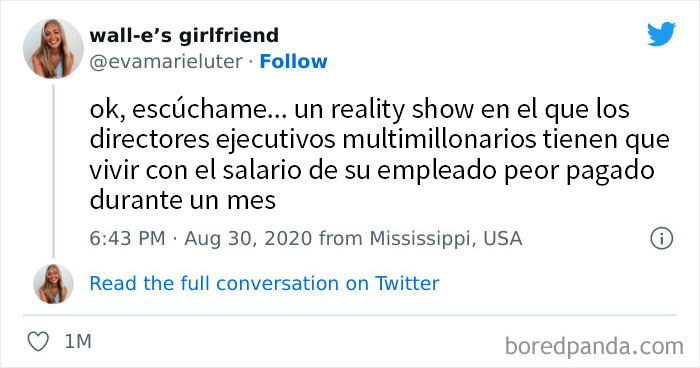Open the large profile avatar photo
The image size is (700, 368).
coord(53,49)
